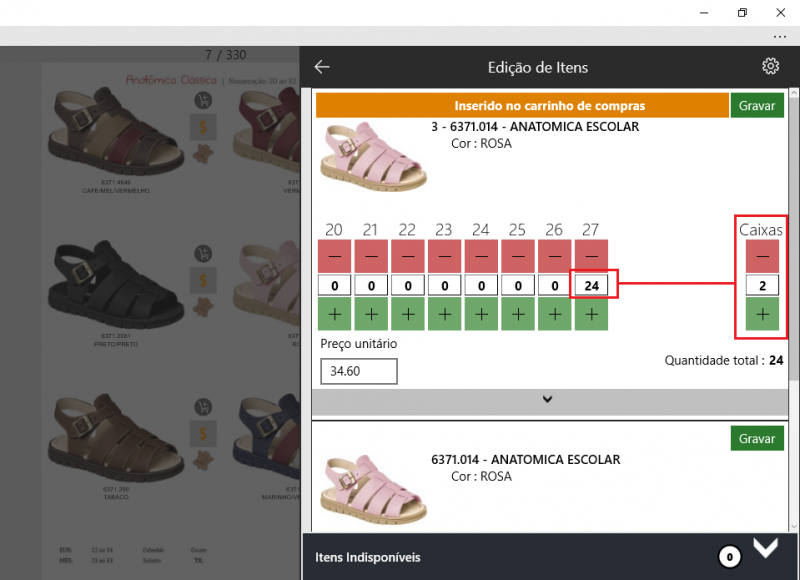This screenshot has width=800, height=580.
Task: Click Gravar button on second item
Action: (x=757, y=438)
